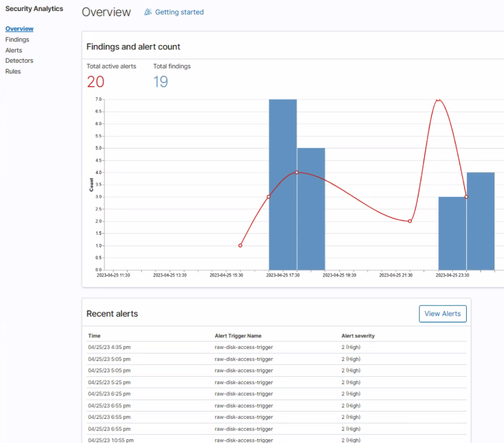Open the Getting started link
Viewport: 504px width, 443px height.
(178, 12)
